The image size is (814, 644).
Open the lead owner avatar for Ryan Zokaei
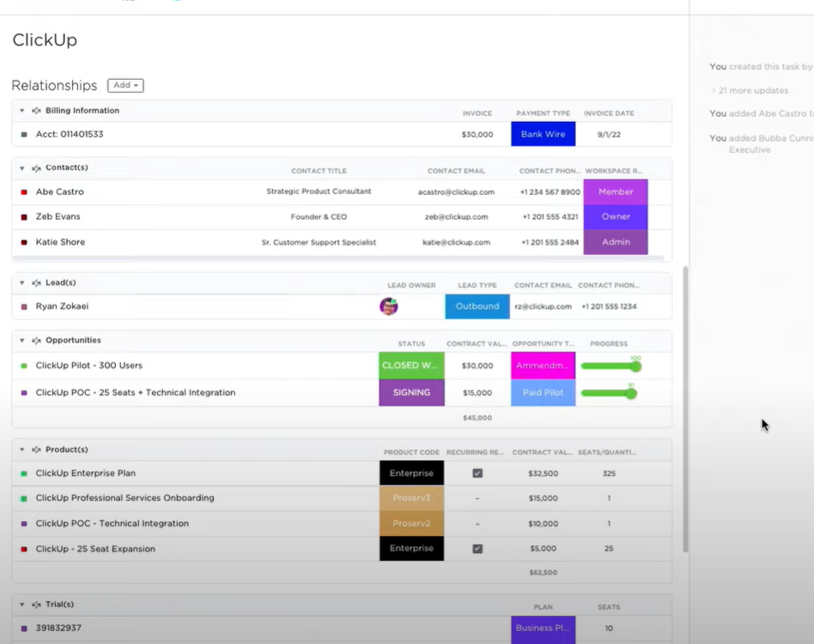coord(389,307)
